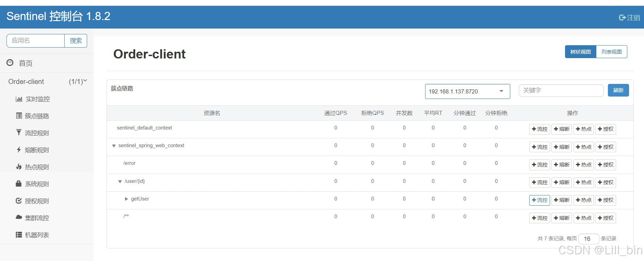644x261 pixels.
Task: Open the machine address dropdown 192.168.1.137:8720
Action: click(x=467, y=91)
